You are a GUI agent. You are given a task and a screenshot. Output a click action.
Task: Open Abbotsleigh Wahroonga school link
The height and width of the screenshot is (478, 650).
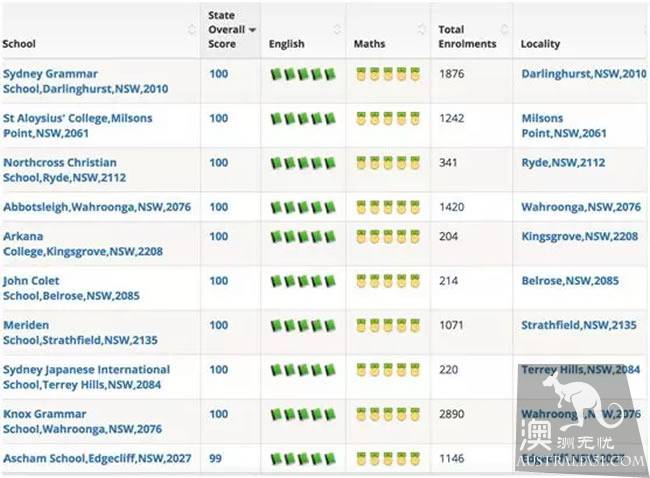point(97,207)
